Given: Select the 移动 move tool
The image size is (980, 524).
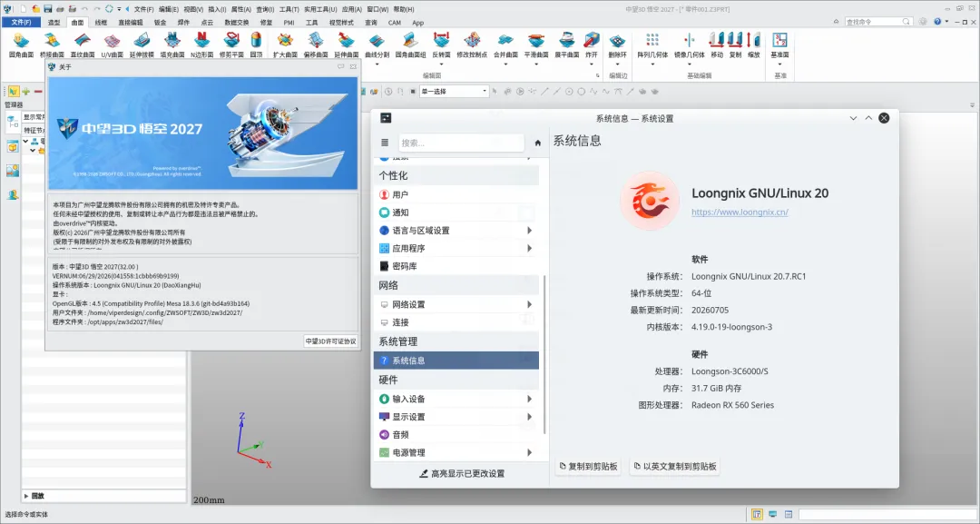Looking at the screenshot, I should tap(717, 45).
